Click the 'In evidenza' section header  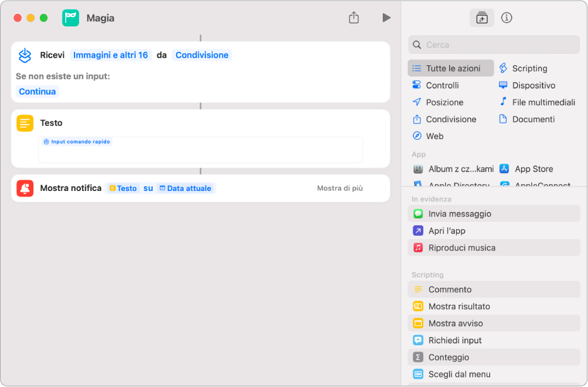click(x=431, y=199)
